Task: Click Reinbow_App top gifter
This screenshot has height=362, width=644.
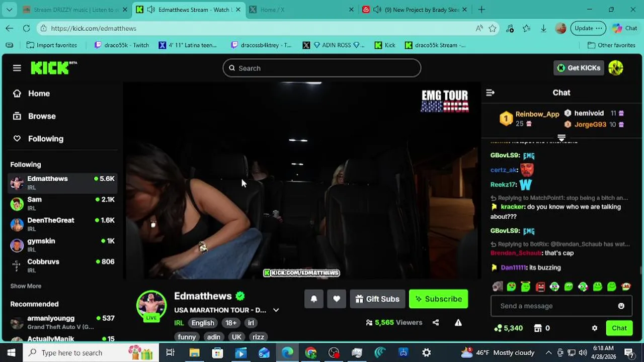Action: pos(537,114)
